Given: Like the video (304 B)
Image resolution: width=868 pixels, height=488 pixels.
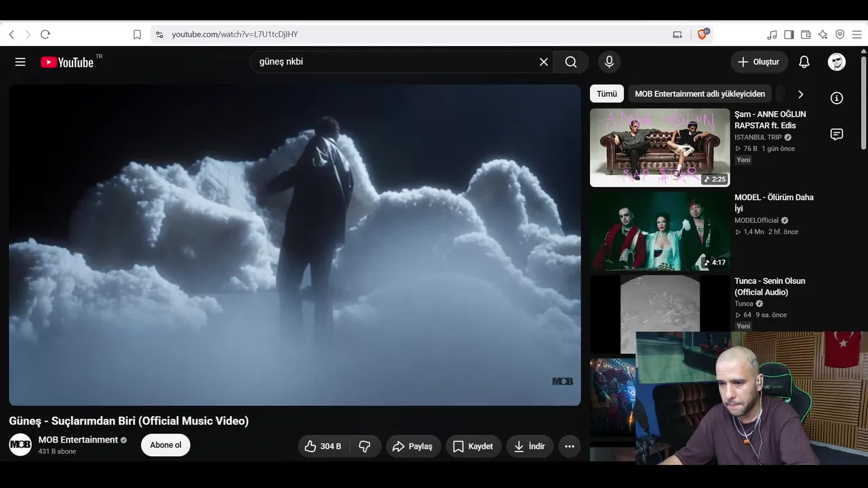Looking at the screenshot, I should (x=323, y=446).
